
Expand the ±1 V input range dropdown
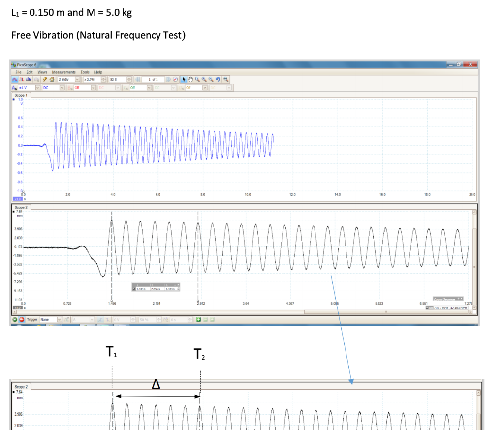pos(37,87)
